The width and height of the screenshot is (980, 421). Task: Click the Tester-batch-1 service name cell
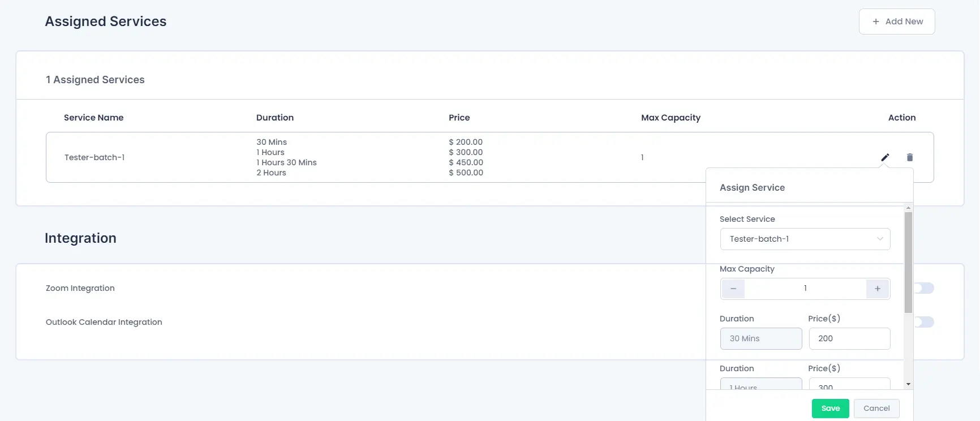point(94,157)
